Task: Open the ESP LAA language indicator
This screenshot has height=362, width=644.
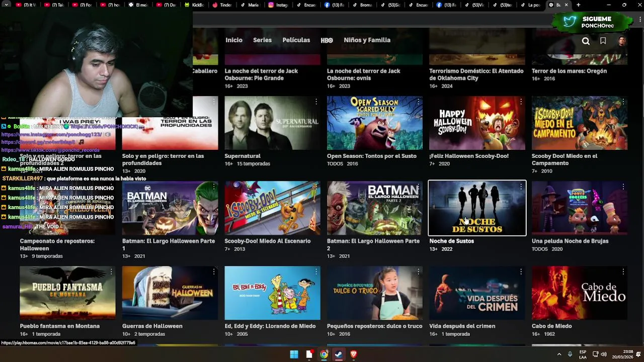Action: [x=583, y=354]
